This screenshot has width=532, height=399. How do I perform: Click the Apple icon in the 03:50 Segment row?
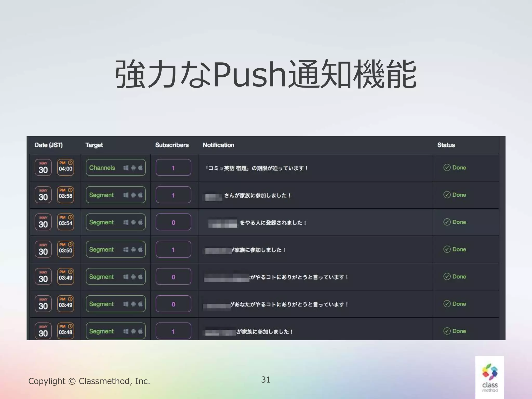pyautogui.click(x=141, y=249)
